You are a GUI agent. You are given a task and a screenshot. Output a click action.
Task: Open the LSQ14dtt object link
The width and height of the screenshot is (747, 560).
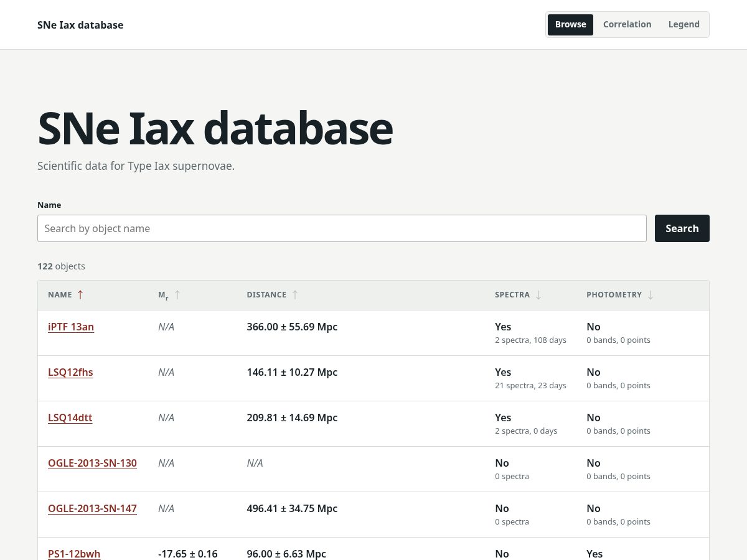tap(70, 418)
